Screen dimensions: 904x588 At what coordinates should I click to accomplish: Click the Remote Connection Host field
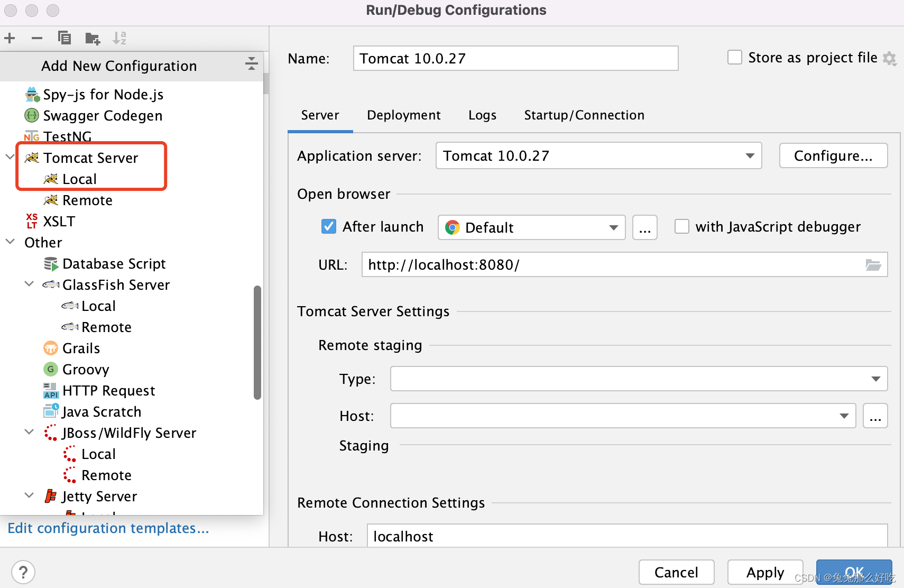pos(628,536)
